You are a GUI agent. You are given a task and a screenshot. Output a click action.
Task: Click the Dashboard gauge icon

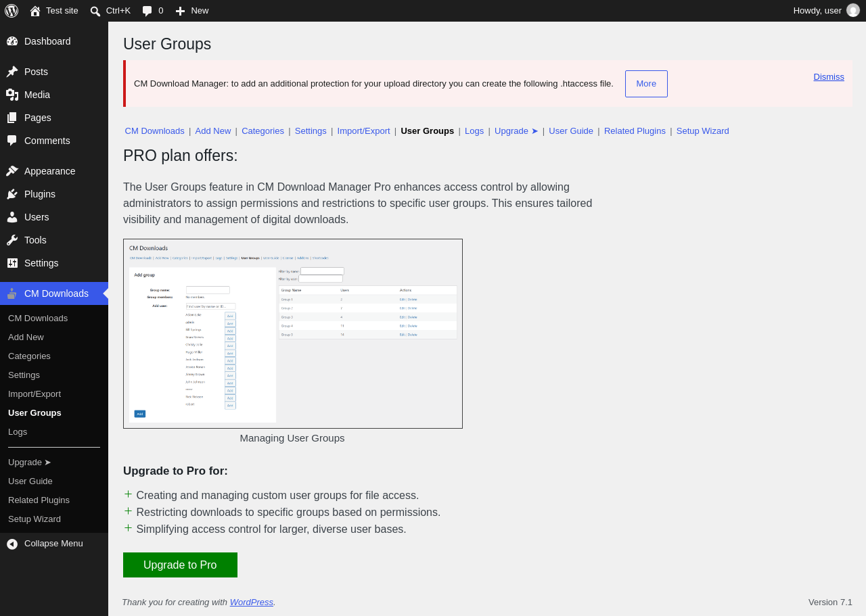tap(12, 41)
